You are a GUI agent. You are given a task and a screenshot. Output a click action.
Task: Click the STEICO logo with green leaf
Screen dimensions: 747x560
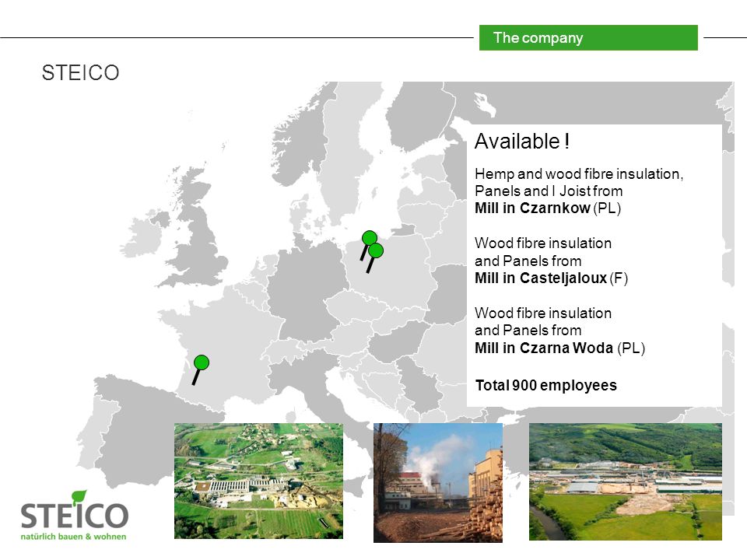(x=75, y=516)
